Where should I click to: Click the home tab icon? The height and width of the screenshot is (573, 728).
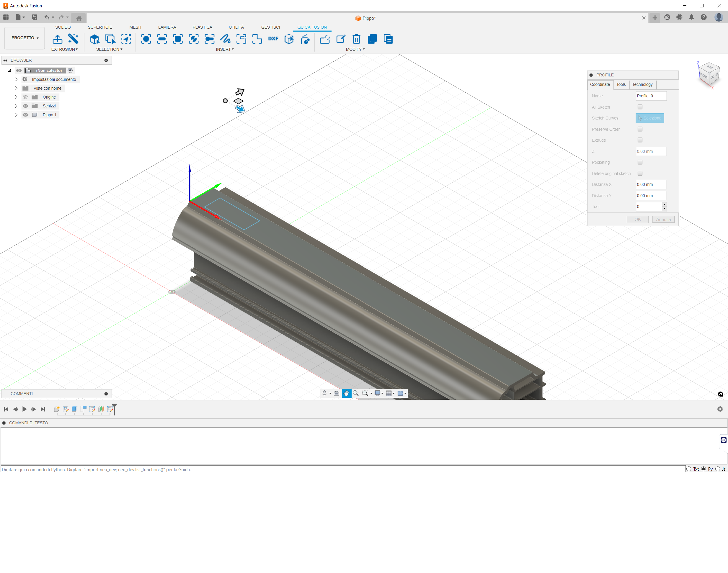(x=79, y=18)
